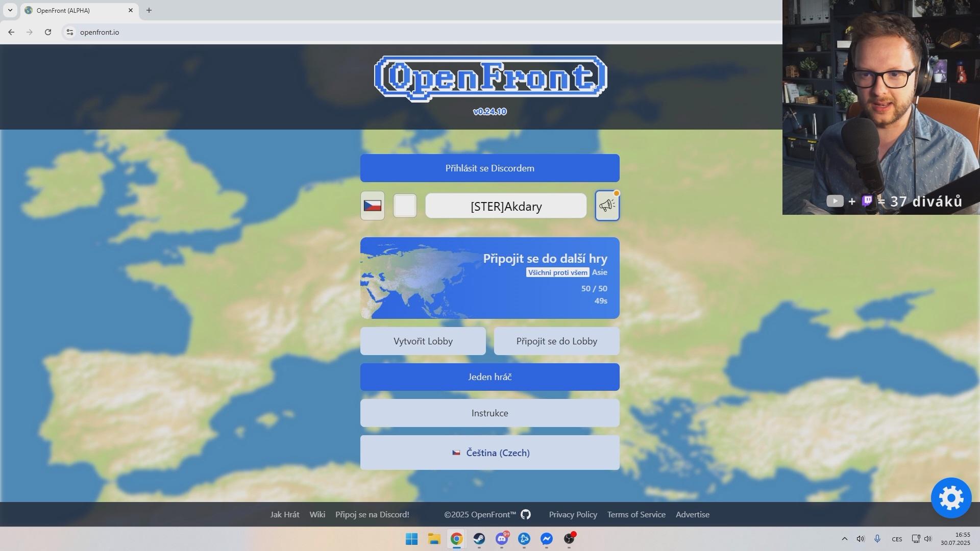Open the volume icon beside the clock
The height and width of the screenshot is (551, 980).
pos(928,539)
